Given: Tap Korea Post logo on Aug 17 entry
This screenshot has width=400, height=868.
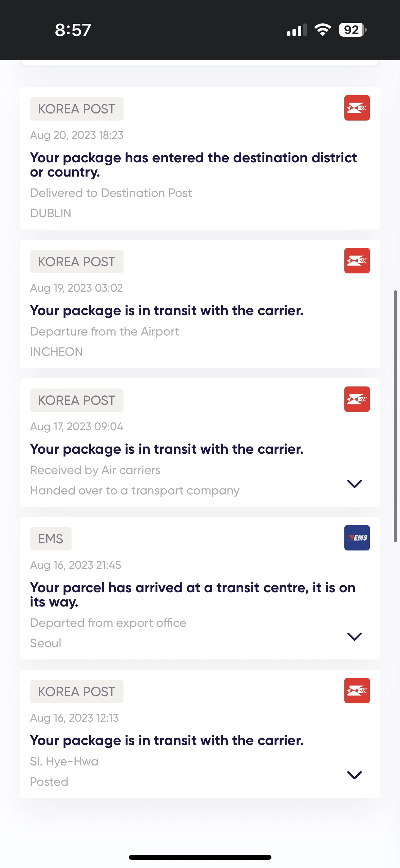Looking at the screenshot, I should pos(357,399).
